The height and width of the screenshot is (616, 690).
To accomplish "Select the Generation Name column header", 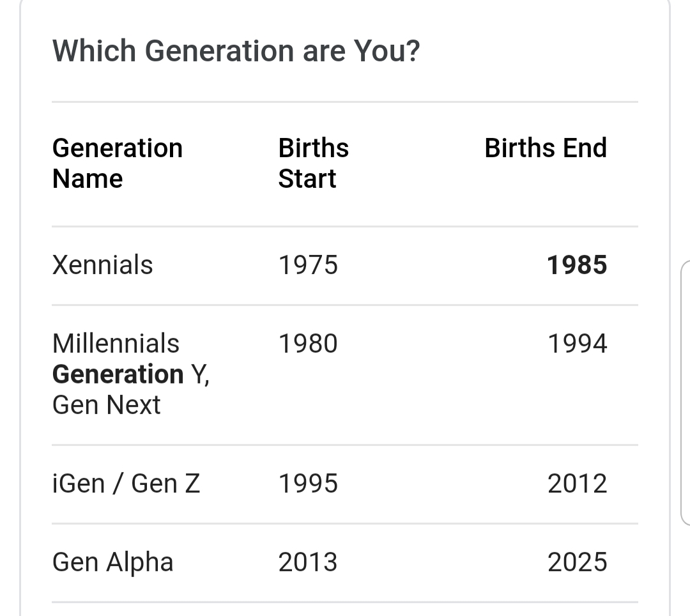I will coord(118,163).
